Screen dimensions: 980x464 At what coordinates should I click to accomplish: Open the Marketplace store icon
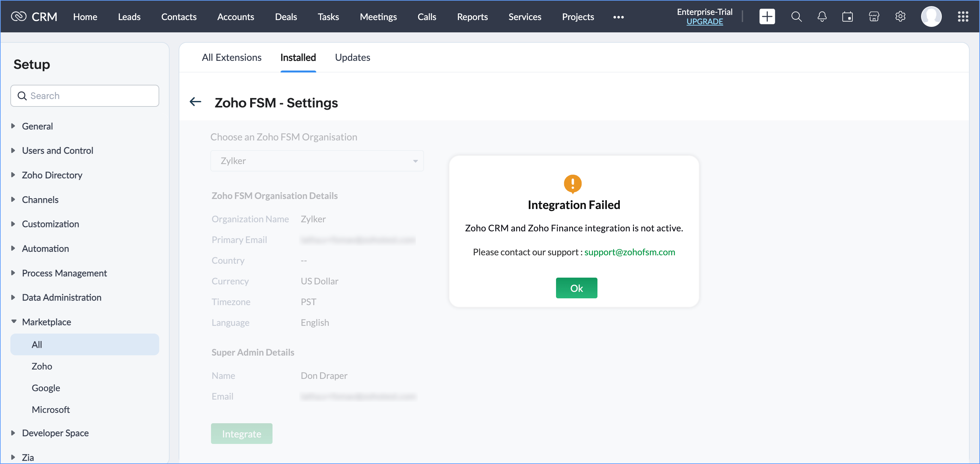pyautogui.click(x=874, y=17)
